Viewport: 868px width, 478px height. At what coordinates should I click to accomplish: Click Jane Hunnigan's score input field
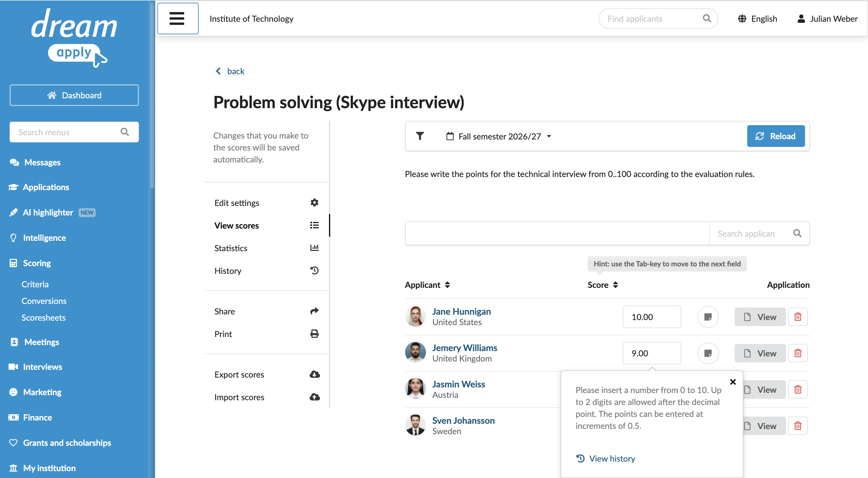click(652, 317)
